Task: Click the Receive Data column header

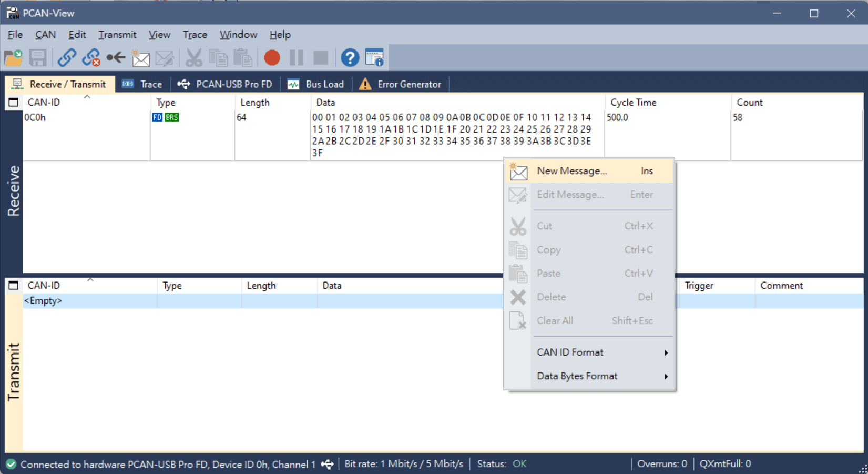Action: pos(457,103)
